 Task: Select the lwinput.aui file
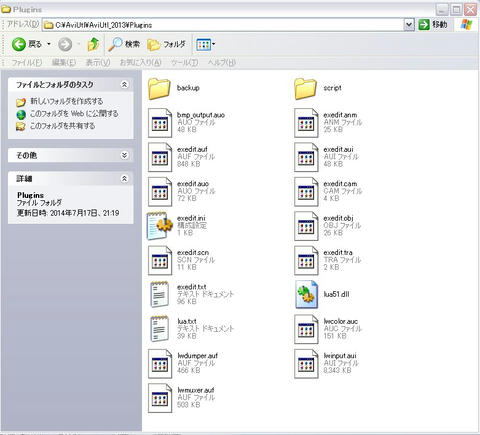coord(306,363)
